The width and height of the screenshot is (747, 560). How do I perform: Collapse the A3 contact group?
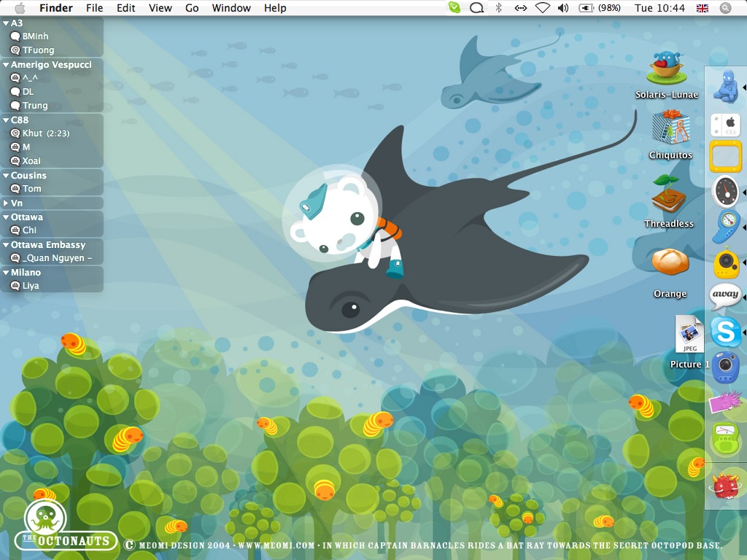coord(6,23)
